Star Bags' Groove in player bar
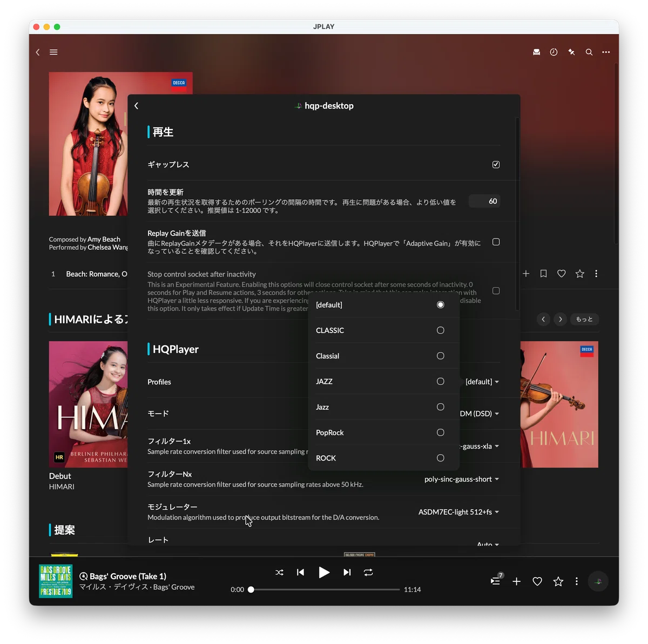Screen dimensions: 648x644 click(558, 581)
